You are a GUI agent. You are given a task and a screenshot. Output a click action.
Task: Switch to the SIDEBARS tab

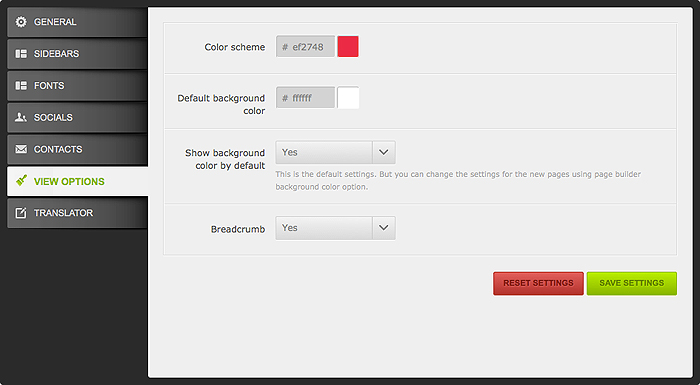[x=77, y=54]
